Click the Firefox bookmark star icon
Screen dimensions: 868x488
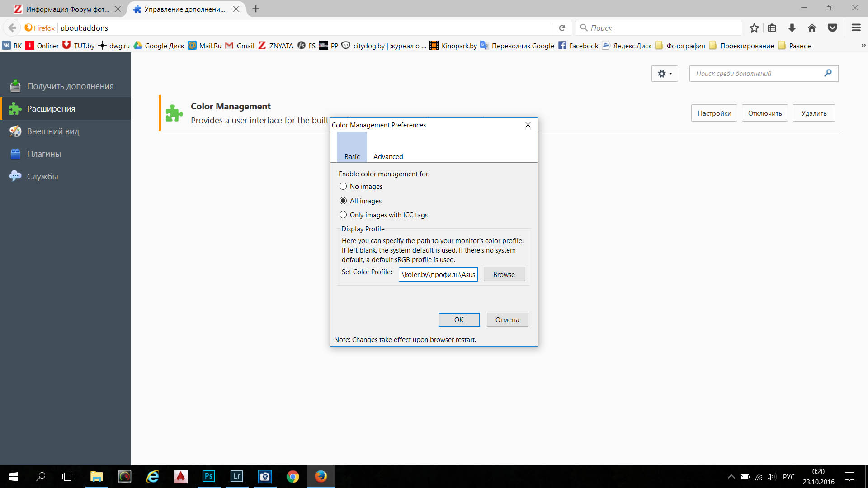point(754,28)
